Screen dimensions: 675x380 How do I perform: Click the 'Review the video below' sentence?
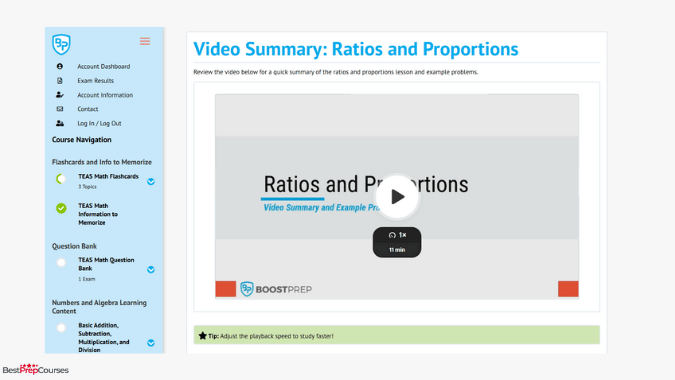click(x=336, y=72)
